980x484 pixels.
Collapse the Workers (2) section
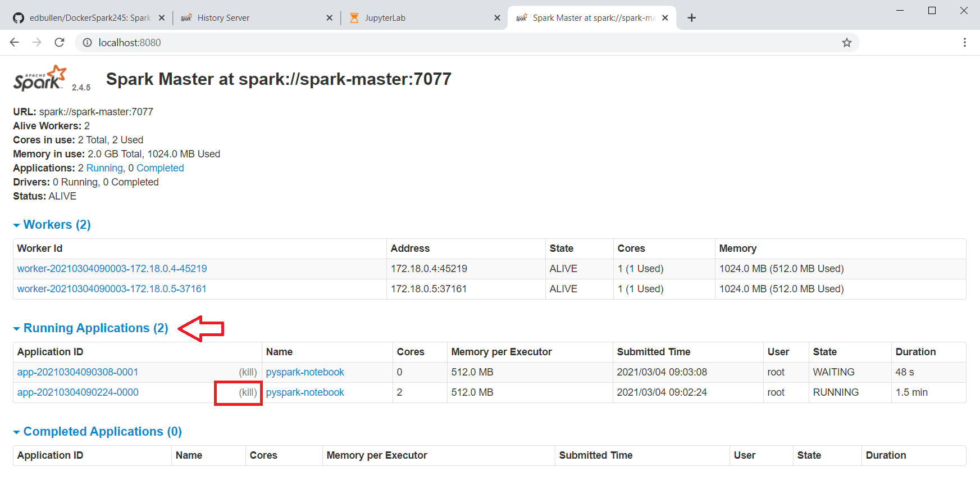[x=52, y=225]
